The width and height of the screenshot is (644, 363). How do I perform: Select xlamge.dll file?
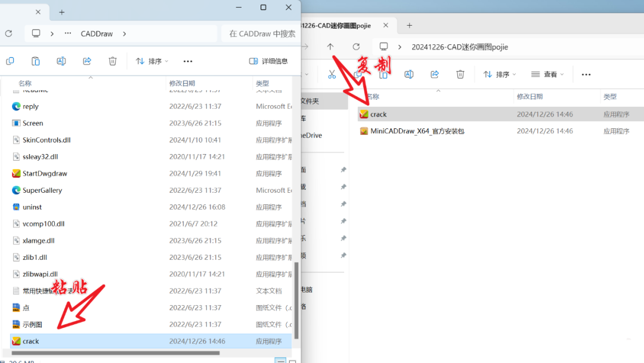[x=151, y=241]
